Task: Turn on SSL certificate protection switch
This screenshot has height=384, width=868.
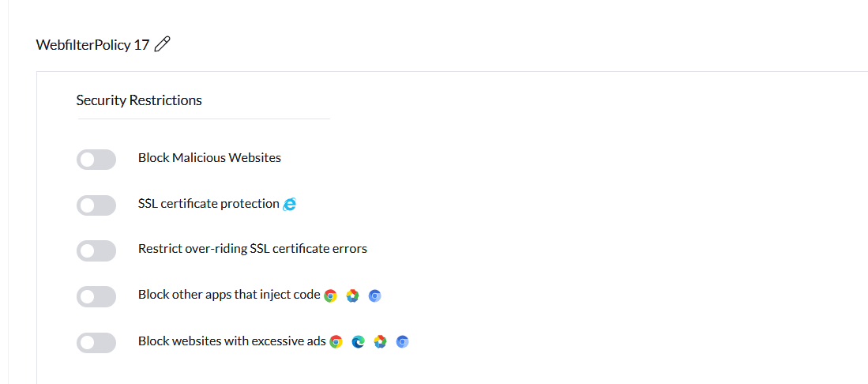Action: [96, 205]
